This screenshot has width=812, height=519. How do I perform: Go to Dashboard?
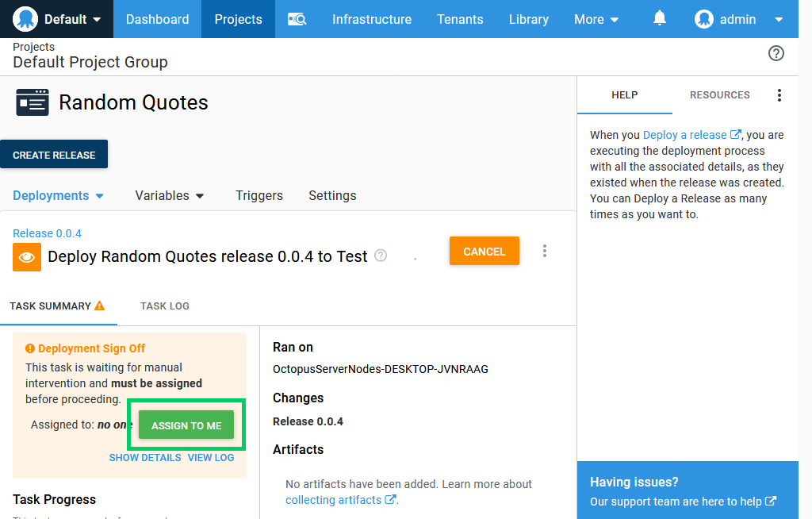158,19
